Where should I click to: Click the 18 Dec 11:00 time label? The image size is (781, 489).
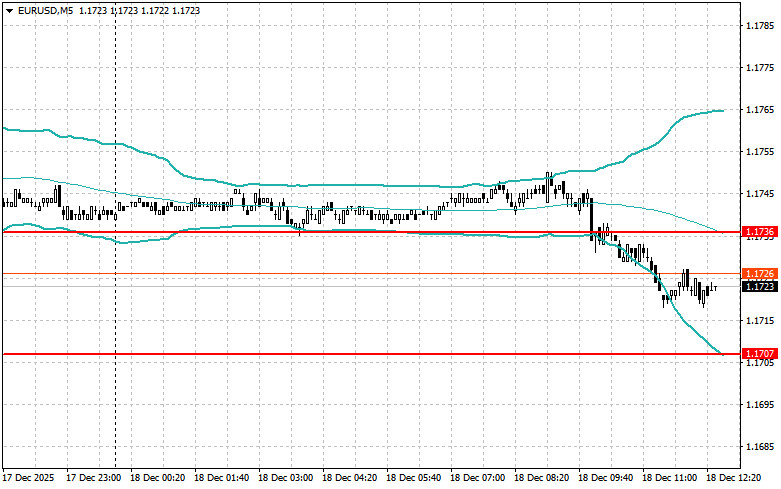click(669, 478)
